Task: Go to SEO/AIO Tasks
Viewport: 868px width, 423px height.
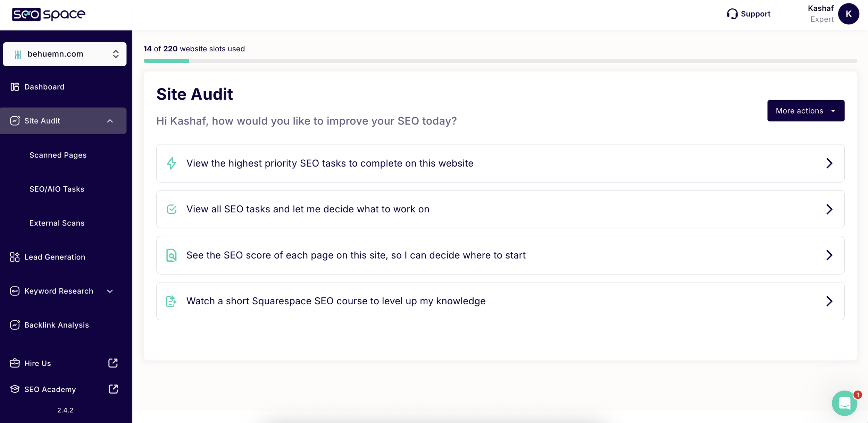Action: 57,189
